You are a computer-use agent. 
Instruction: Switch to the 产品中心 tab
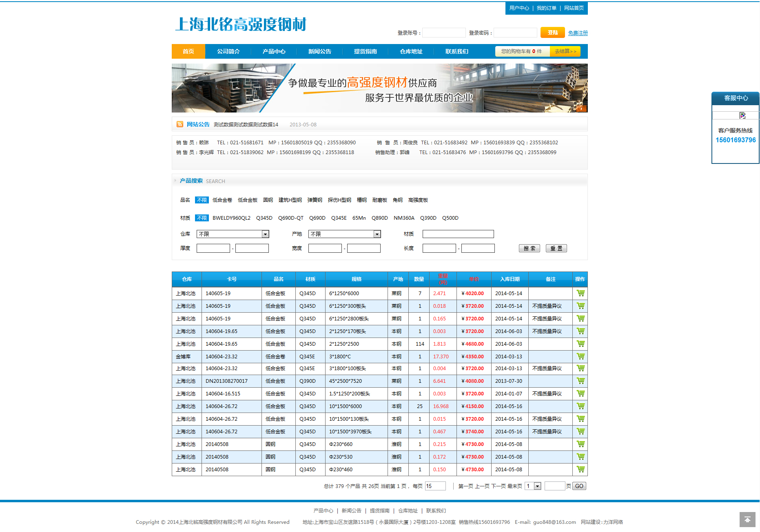[274, 51]
